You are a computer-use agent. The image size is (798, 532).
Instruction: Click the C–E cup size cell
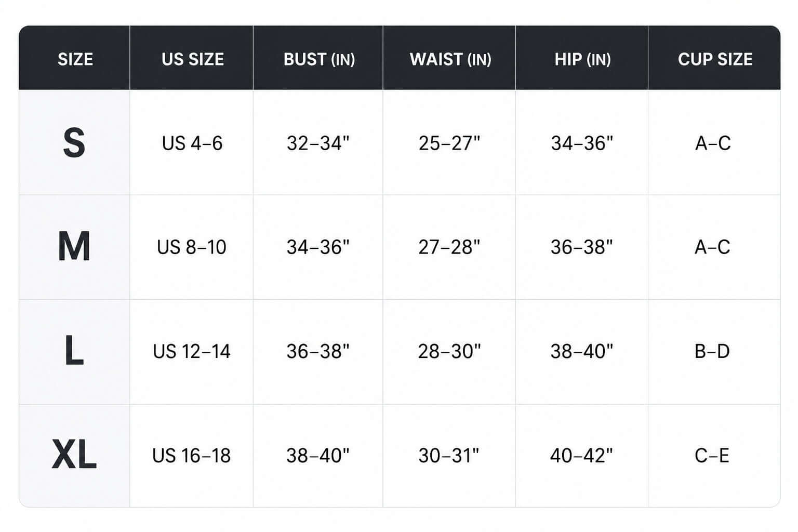712,455
